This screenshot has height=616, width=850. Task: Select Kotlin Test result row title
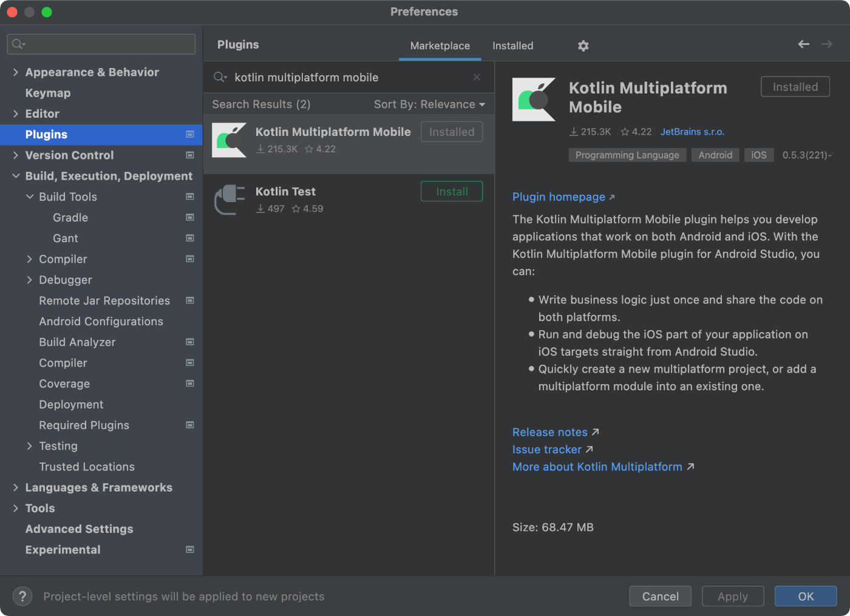pyautogui.click(x=285, y=191)
